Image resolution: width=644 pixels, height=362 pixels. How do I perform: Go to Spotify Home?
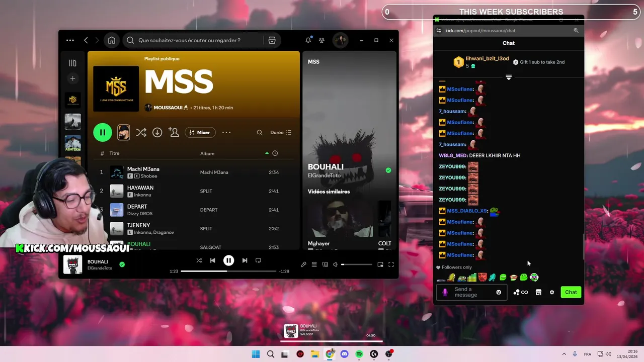112,40
